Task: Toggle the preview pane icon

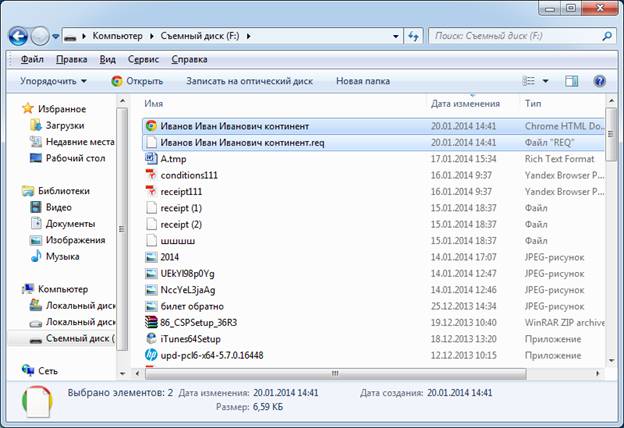Action: point(573,81)
